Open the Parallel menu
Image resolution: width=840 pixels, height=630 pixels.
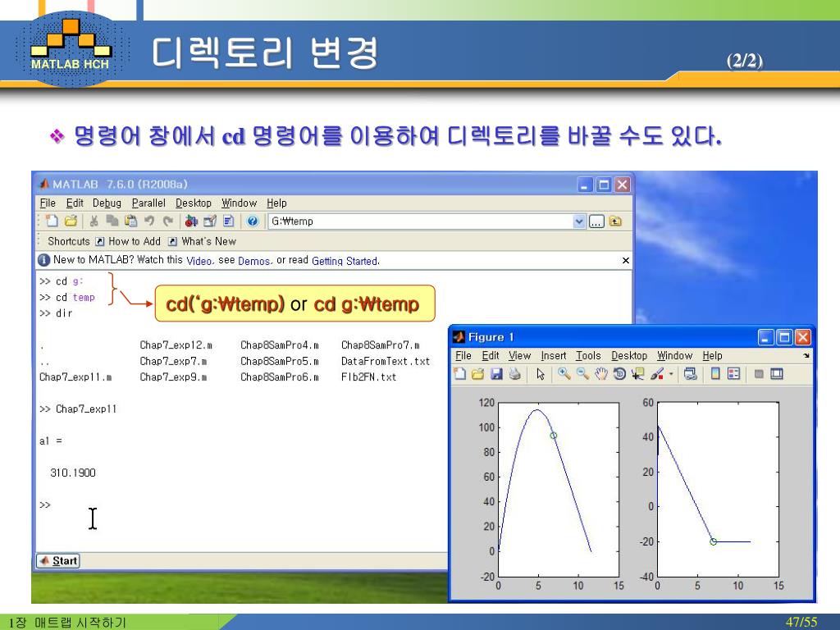click(148, 203)
